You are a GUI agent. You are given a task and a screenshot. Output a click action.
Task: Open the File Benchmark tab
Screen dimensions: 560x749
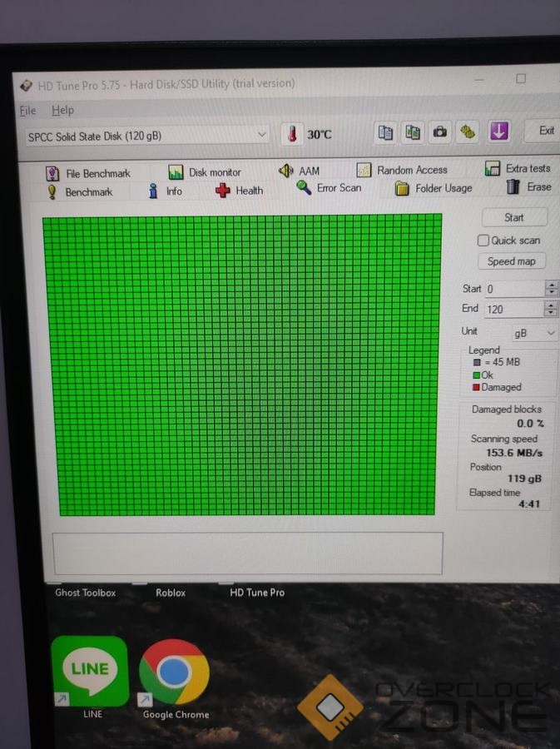click(88, 173)
